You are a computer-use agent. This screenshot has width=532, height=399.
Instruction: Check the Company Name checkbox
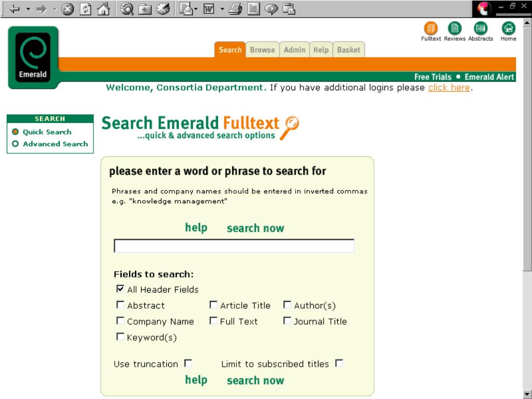120,321
